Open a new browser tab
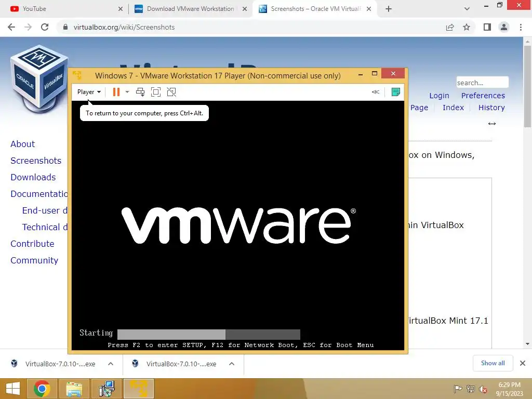532x399 pixels. coord(389,9)
